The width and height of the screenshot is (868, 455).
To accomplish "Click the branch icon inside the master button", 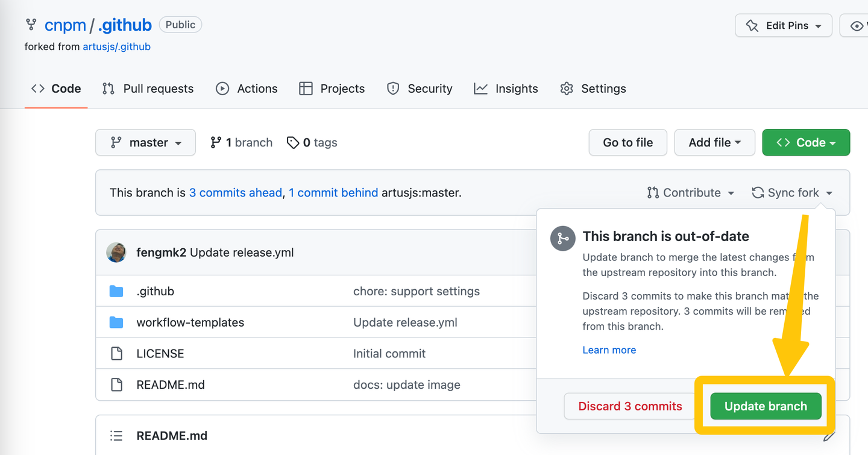I will [x=116, y=142].
